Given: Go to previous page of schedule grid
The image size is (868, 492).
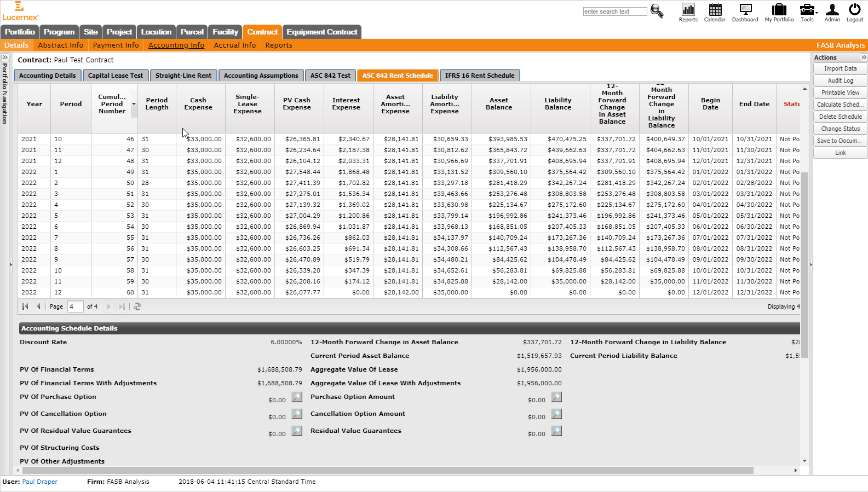Looking at the screenshot, I should [38, 306].
